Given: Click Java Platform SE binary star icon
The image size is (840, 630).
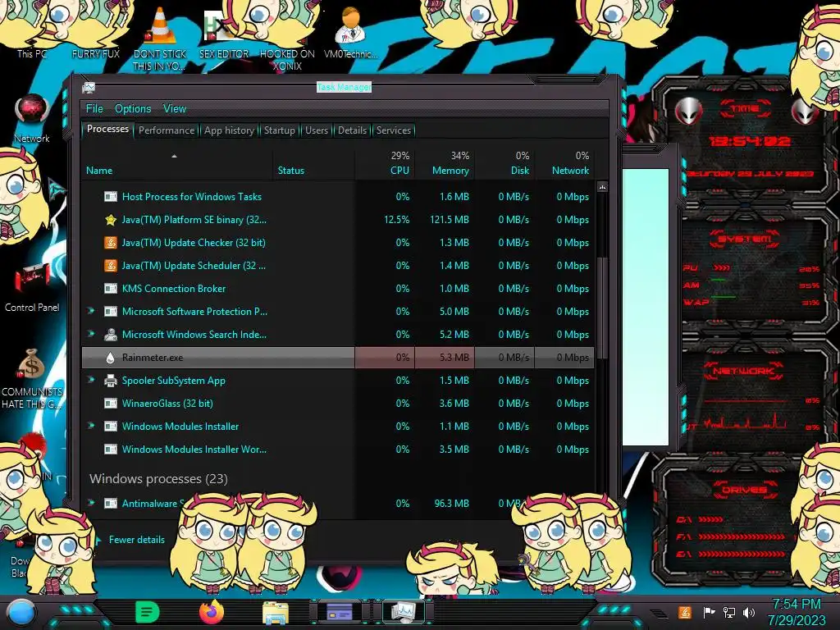Looking at the screenshot, I should (x=111, y=220).
